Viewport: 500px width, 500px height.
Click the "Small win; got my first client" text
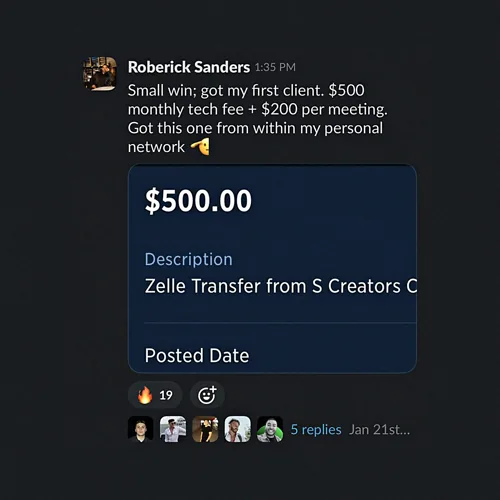[226, 91]
